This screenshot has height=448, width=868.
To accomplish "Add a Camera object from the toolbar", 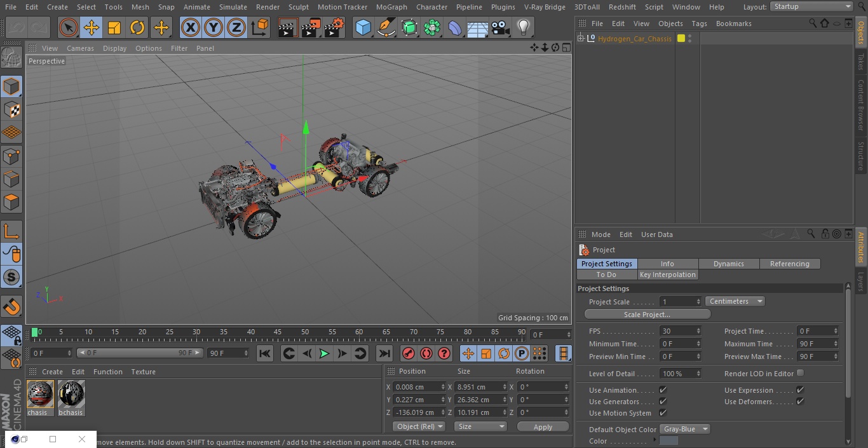I will (500, 28).
